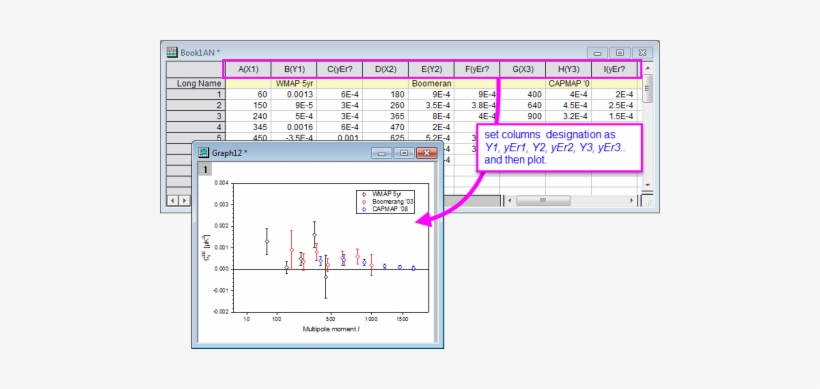Select layer 1 icon in Graph12
Viewport: 820px width, 389px height.
(x=205, y=169)
